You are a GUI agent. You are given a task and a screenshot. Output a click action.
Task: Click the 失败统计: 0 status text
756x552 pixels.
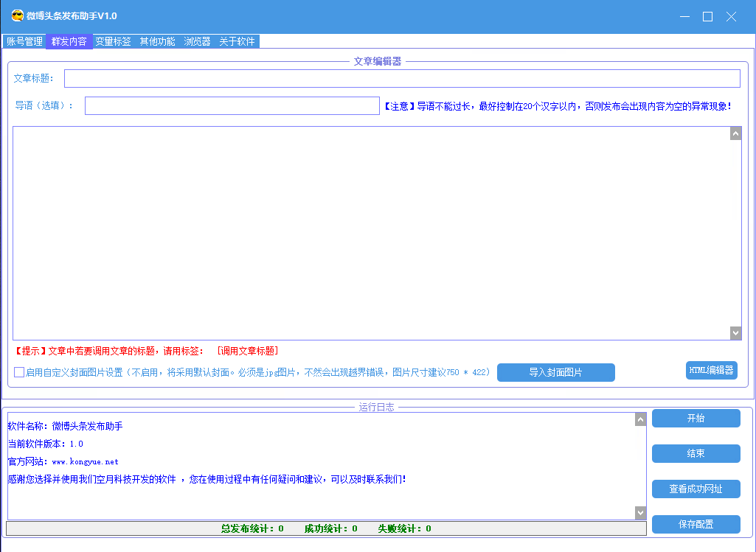(404, 529)
